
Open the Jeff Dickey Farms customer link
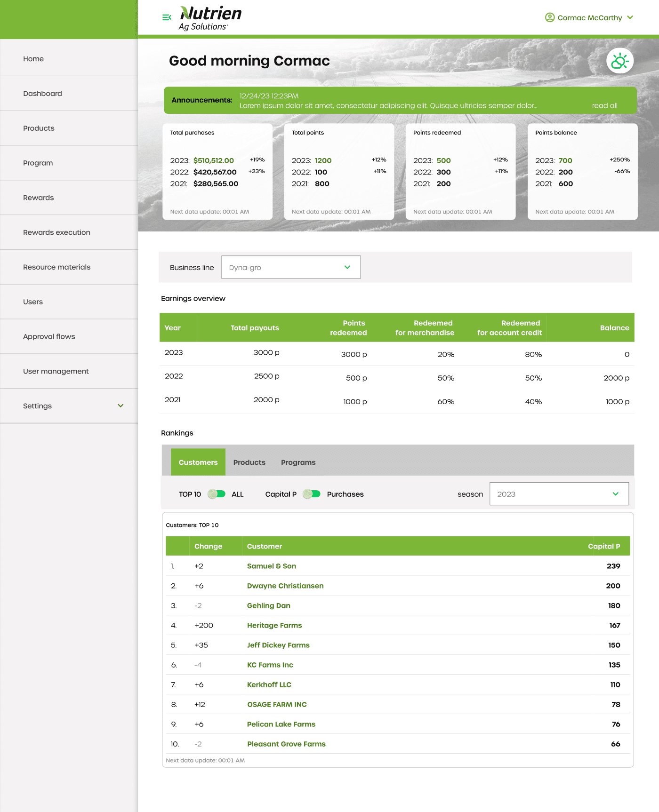pyautogui.click(x=278, y=645)
